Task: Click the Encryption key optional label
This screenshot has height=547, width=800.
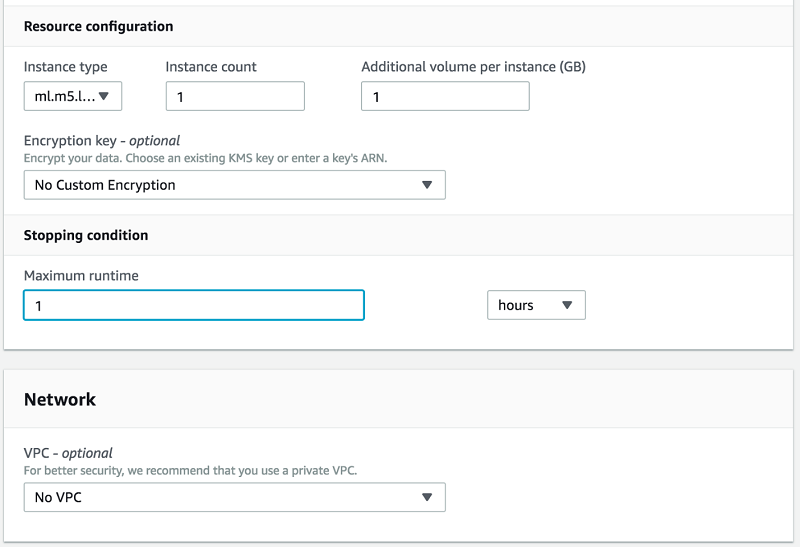Action: (x=102, y=141)
